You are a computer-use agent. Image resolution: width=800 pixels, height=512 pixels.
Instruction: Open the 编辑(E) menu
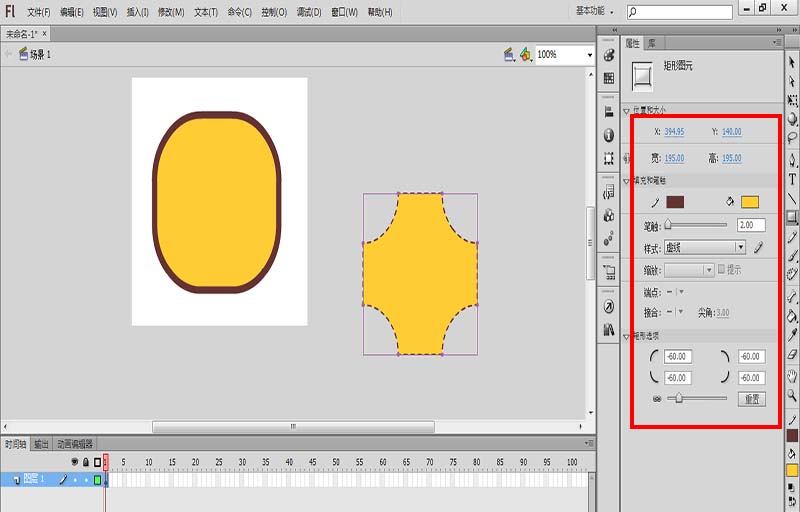point(71,12)
